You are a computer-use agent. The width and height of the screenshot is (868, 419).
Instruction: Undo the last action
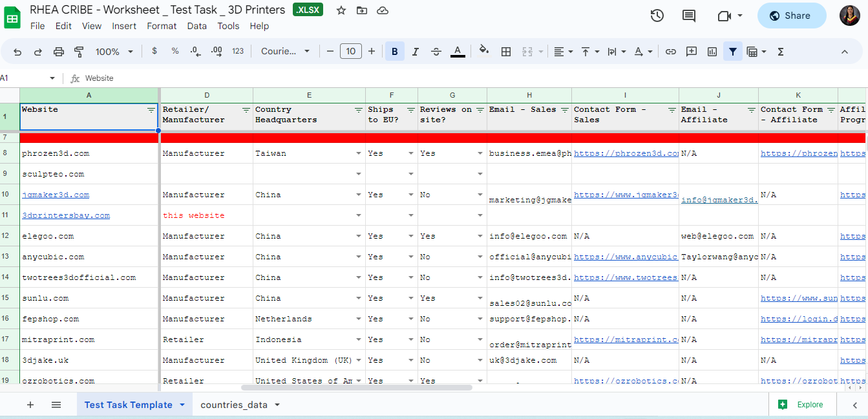[17, 52]
